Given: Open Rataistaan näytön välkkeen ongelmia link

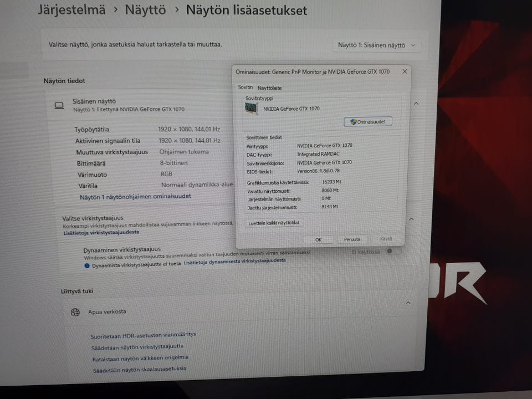Looking at the screenshot, I should point(140,358).
